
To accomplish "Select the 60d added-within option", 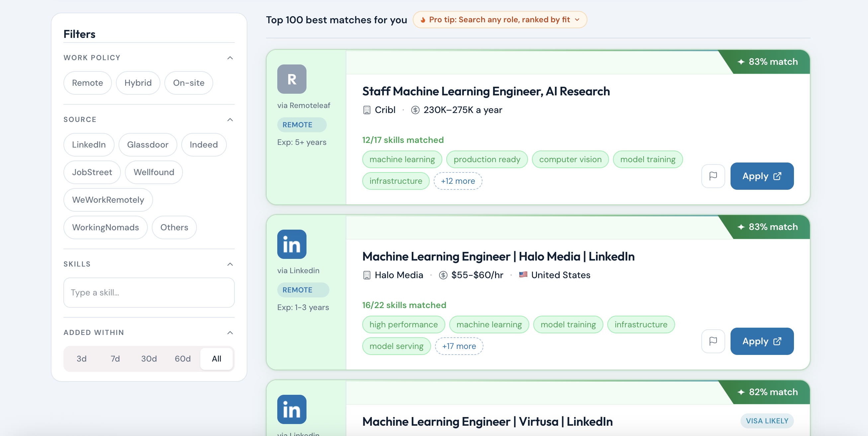I will coord(182,359).
